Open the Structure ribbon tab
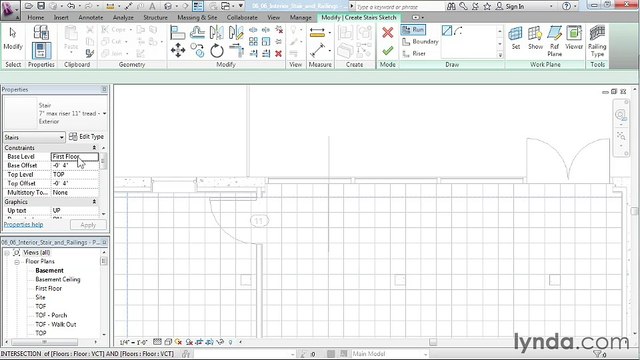640x360 pixels. 155,18
